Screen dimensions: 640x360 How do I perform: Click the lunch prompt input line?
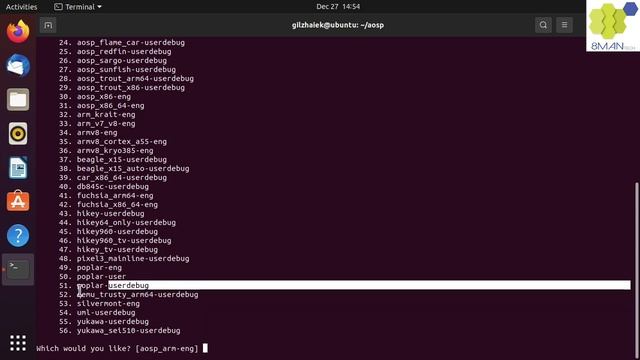[x=122, y=348]
